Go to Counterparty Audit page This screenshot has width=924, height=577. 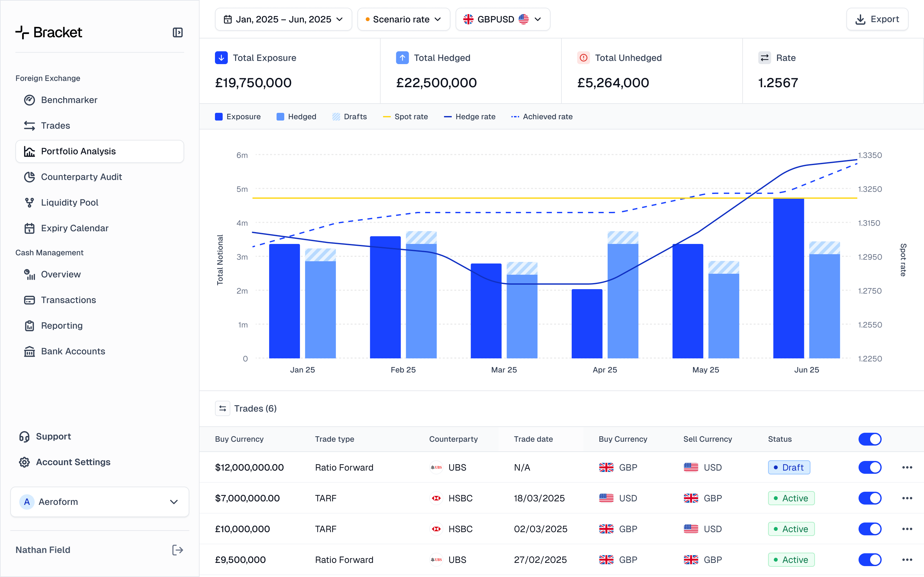(81, 177)
